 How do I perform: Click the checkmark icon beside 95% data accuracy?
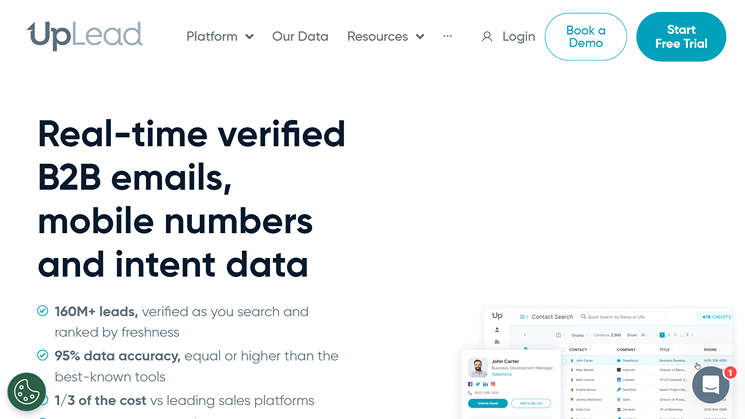tap(43, 355)
